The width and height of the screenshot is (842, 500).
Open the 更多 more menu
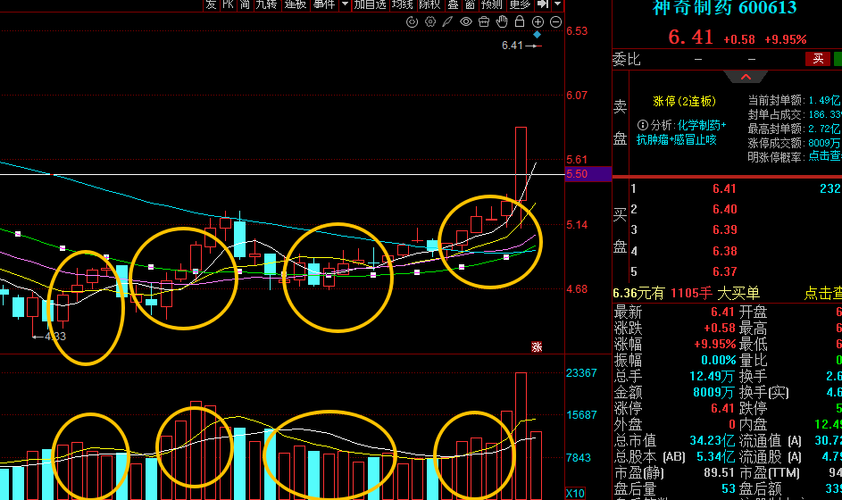coord(519,4)
